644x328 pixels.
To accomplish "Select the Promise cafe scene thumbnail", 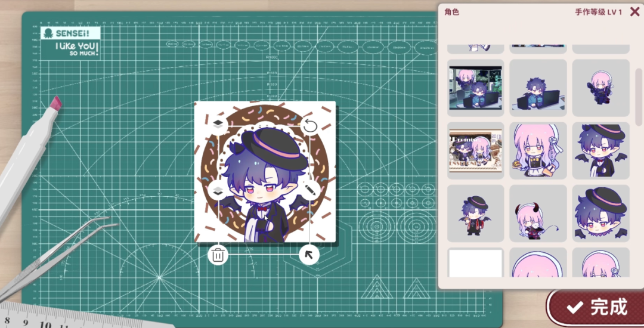I will coord(476,151).
